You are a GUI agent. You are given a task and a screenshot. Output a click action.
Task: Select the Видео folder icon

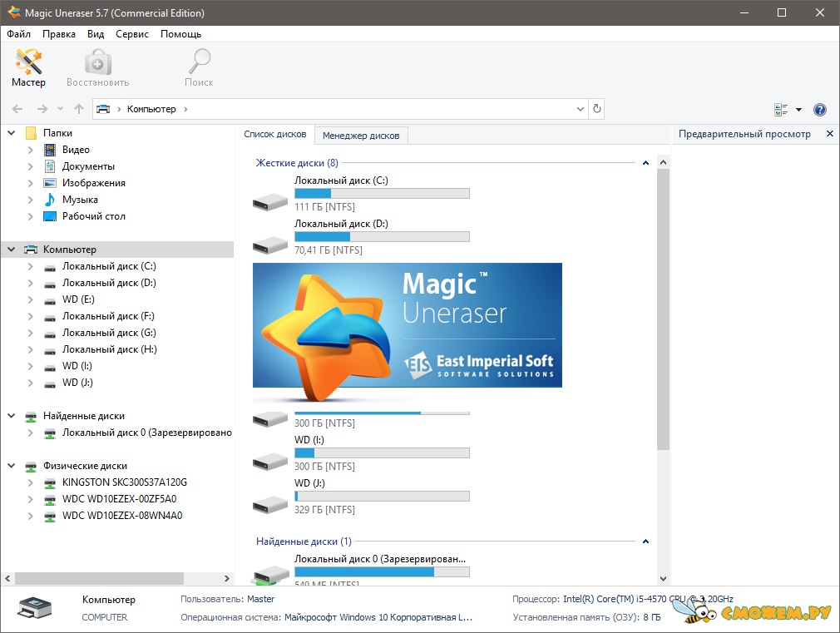(50, 150)
